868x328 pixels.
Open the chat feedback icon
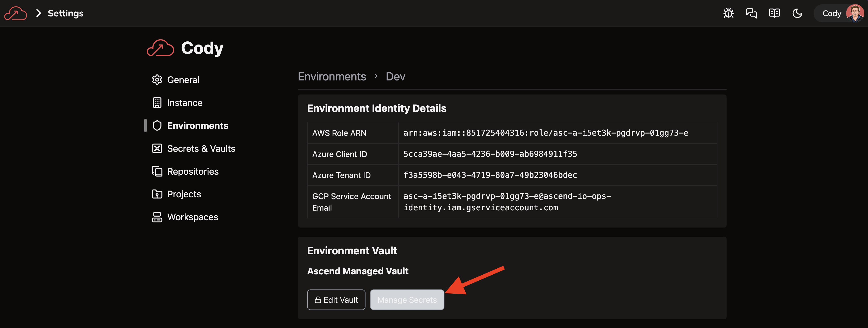point(751,14)
